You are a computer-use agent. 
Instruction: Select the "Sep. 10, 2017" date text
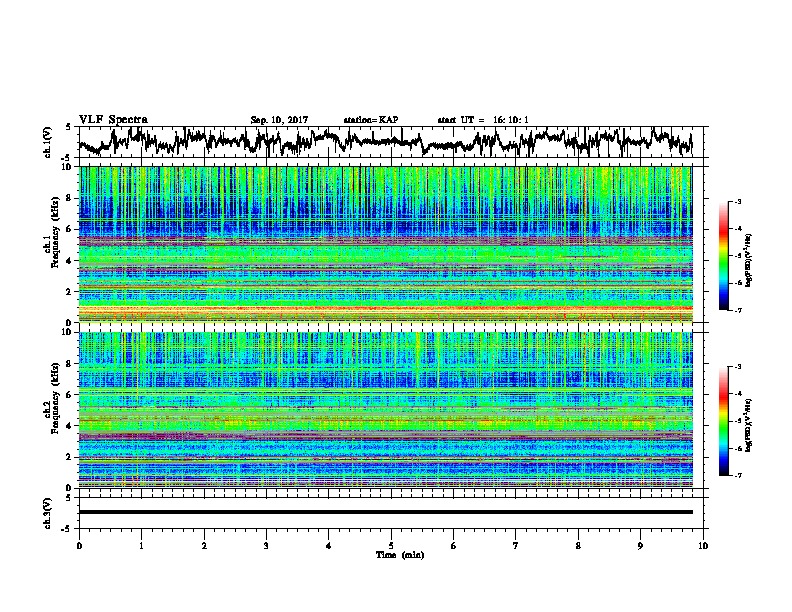click(x=279, y=120)
